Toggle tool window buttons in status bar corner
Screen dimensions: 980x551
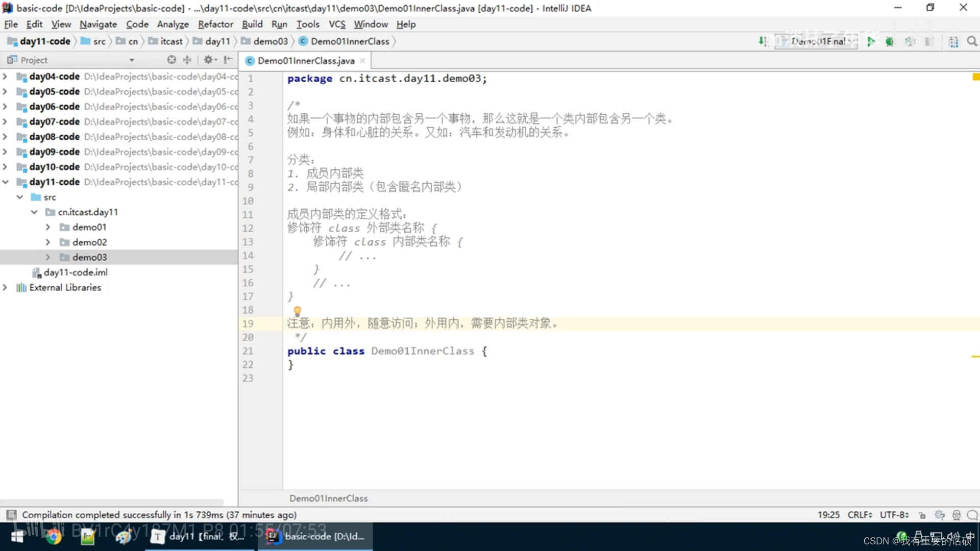11,515
